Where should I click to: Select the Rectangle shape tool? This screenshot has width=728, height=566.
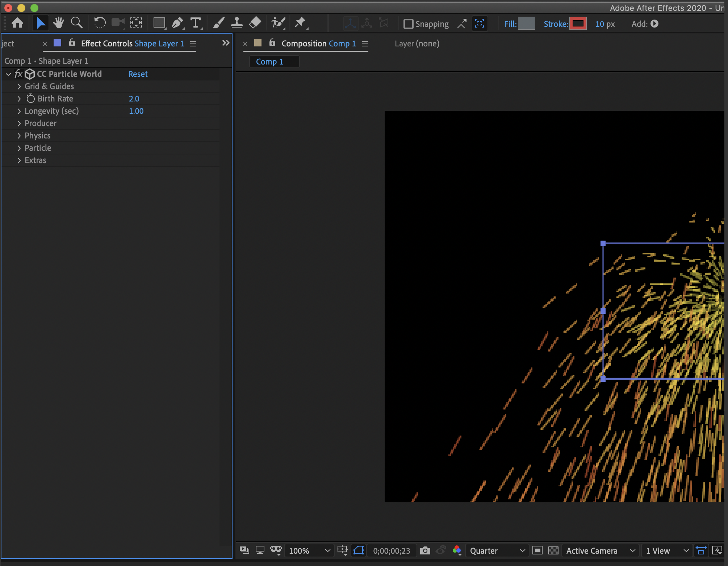(x=159, y=23)
